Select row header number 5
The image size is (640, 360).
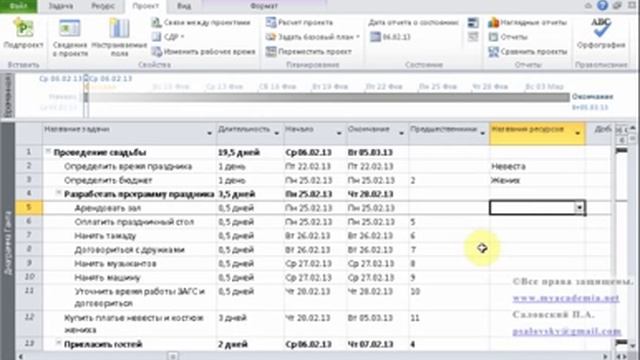(29, 207)
